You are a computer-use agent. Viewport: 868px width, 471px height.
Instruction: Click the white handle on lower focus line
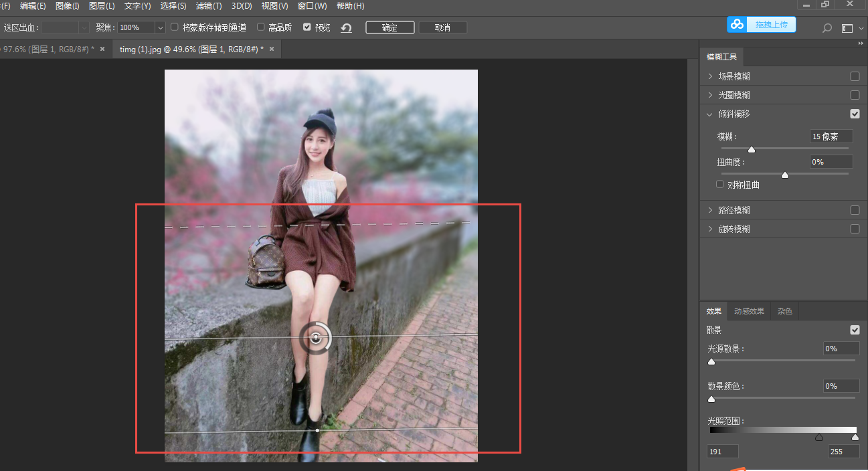point(317,430)
